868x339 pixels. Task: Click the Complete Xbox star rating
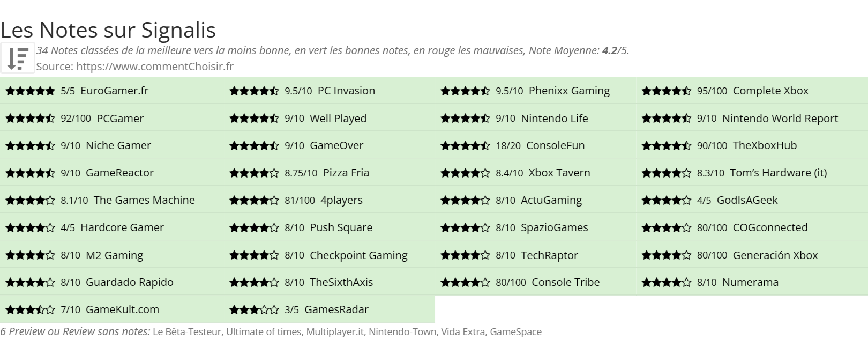[667, 91]
